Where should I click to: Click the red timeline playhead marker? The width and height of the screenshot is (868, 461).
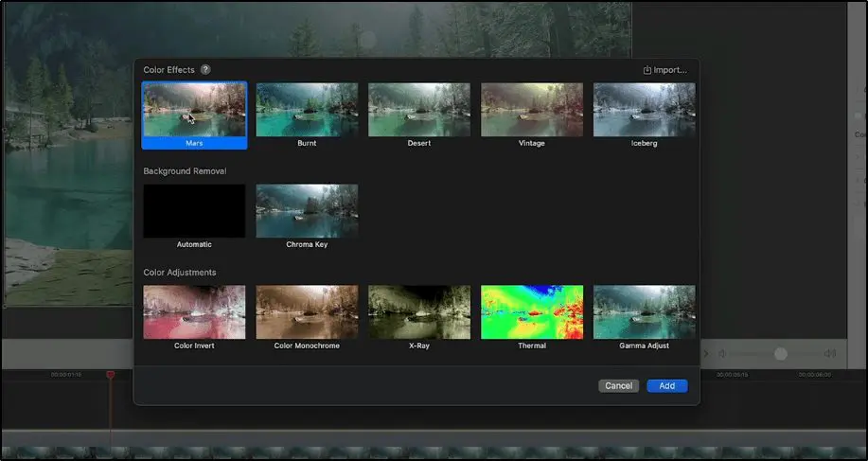pos(110,375)
